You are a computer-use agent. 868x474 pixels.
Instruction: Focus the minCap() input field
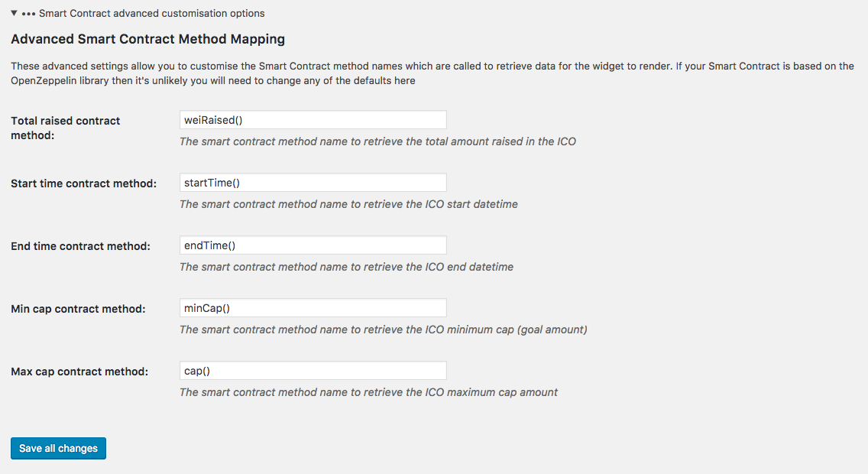pos(313,308)
